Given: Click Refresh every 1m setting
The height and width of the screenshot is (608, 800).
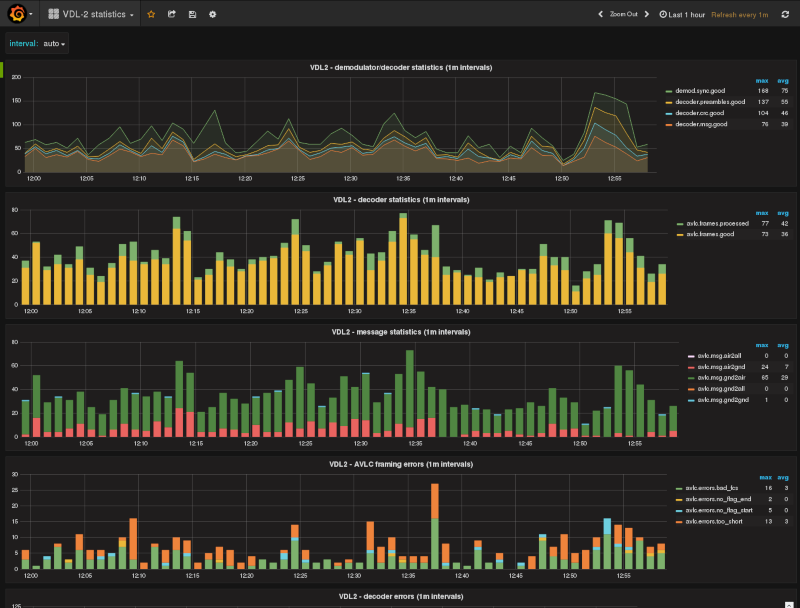Looking at the screenshot, I should (x=740, y=15).
